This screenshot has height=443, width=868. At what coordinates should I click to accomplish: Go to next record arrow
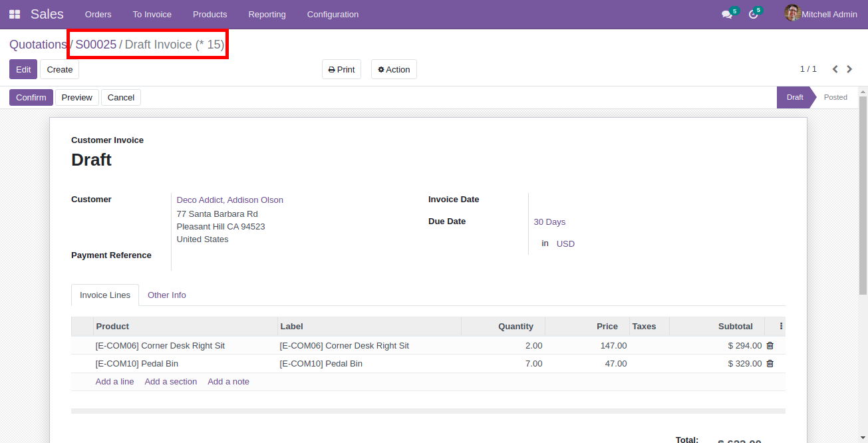pyautogui.click(x=849, y=69)
